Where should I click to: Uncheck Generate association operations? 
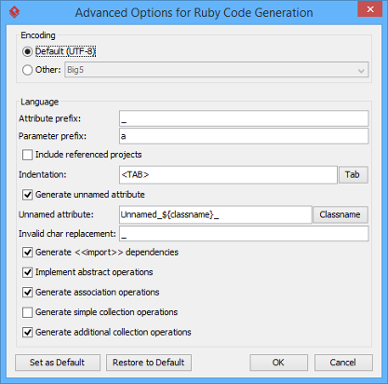click(x=27, y=292)
